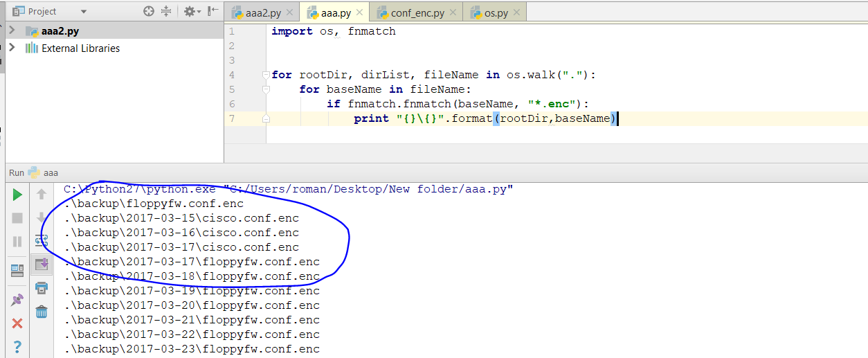The width and height of the screenshot is (868, 358).
Task: Expand the External Libraries node
Action: coord(12,48)
